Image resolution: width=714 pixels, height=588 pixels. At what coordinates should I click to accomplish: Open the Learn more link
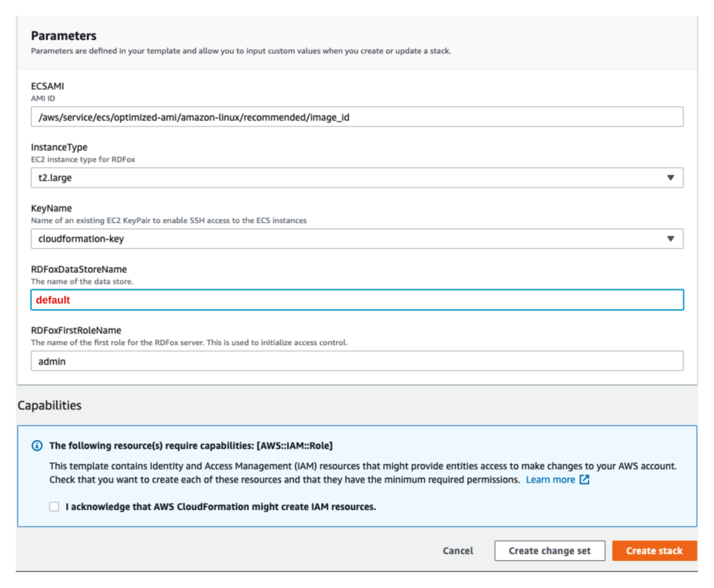pyautogui.click(x=550, y=480)
